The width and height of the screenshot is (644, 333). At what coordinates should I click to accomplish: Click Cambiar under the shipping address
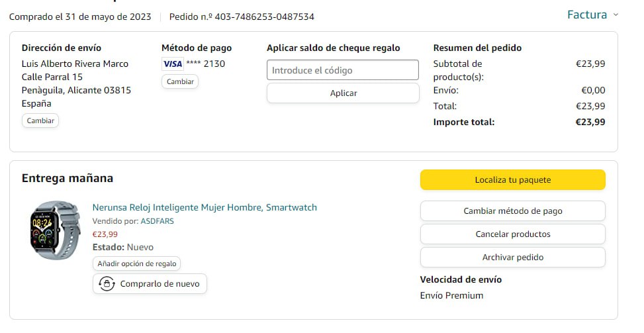pyautogui.click(x=40, y=120)
